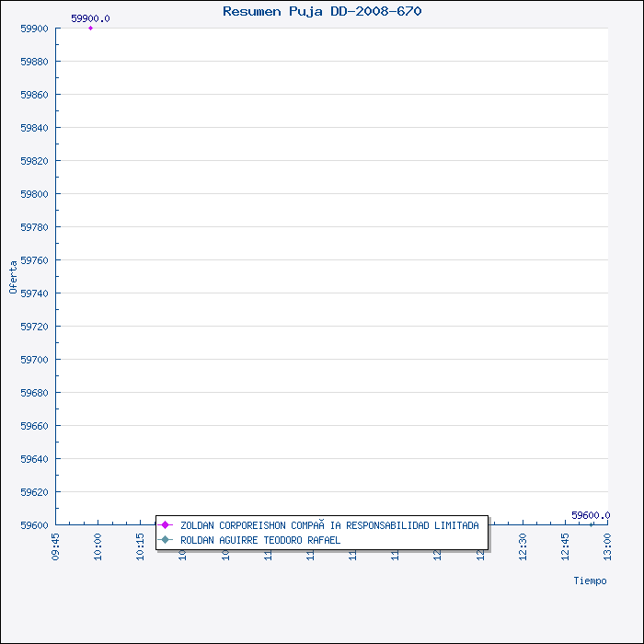
Task: Click the magenta diamond marker in the legend
Action: click(166, 525)
